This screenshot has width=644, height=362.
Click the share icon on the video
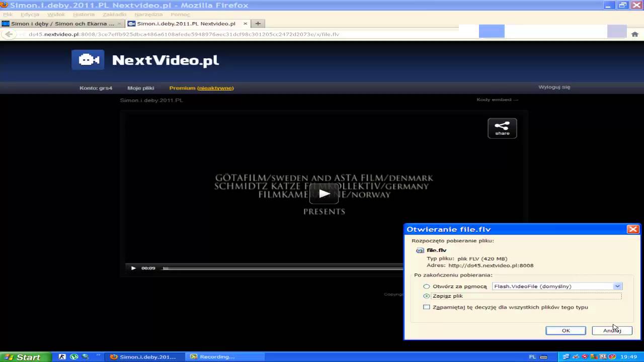(x=502, y=128)
